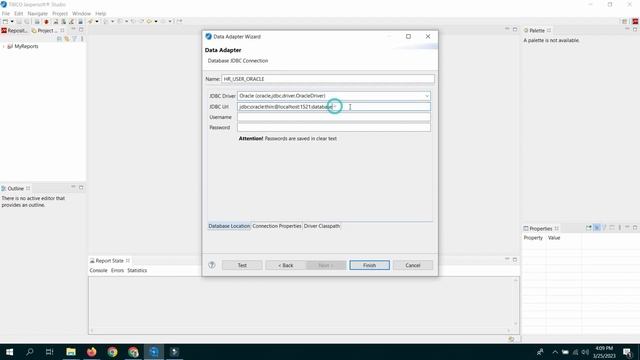This screenshot has width=640, height=360.
Task: Open the File menu
Action: pyautogui.click(x=6, y=13)
